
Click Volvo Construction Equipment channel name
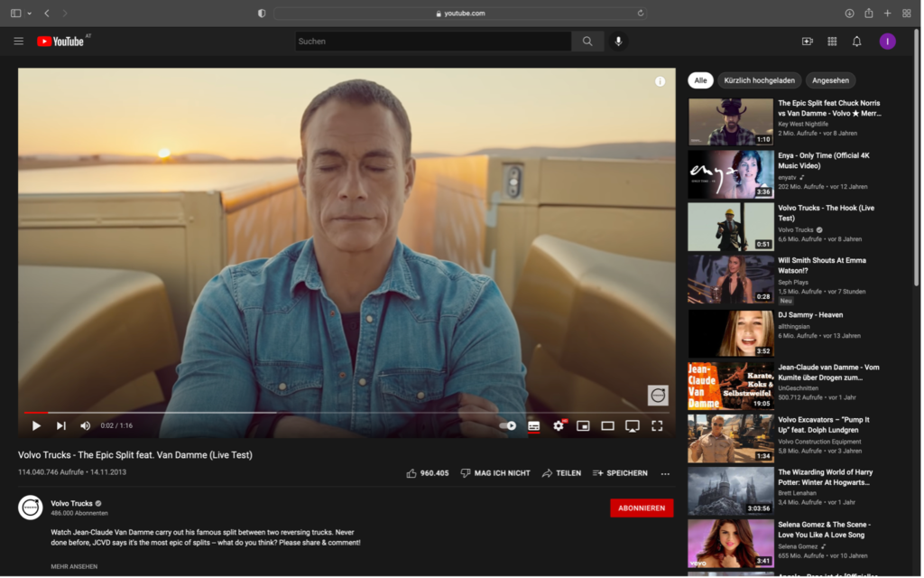pyautogui.click(x=819, y=442)
